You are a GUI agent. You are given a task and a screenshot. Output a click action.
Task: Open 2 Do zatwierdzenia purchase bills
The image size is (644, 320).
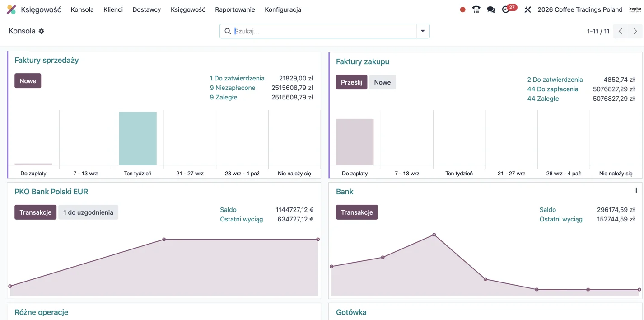tap(555, 80)
